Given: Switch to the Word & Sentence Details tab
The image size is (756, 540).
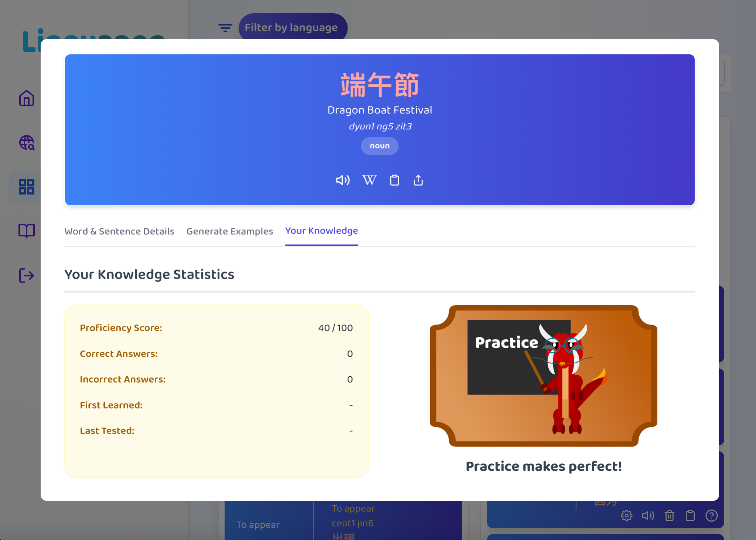Looking at the screenshot, I should point(119,231).
